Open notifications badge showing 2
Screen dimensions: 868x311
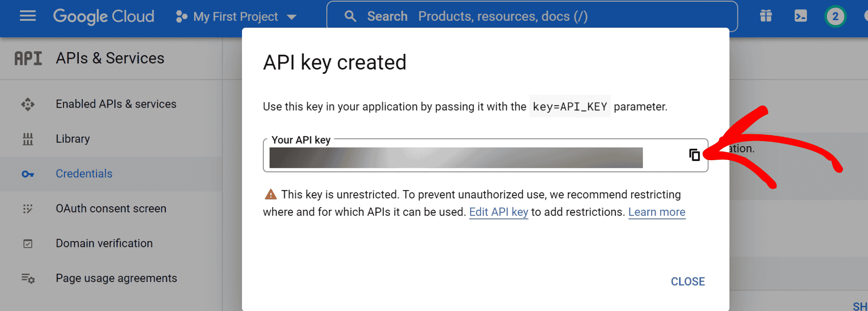[835, 17]
